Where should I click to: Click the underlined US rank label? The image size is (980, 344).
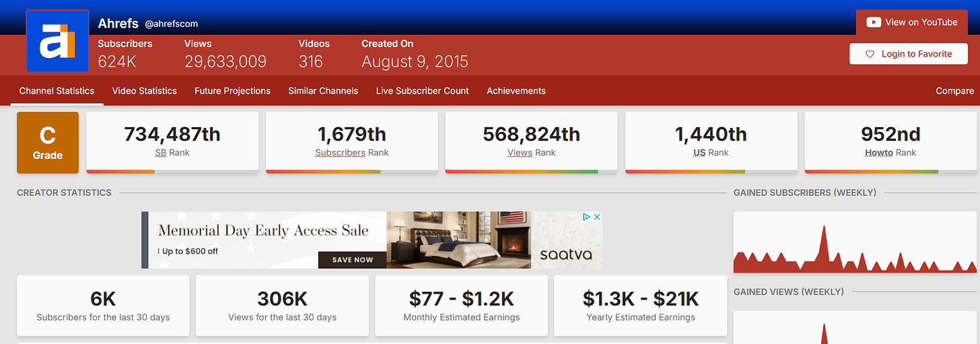pos(699,153)
